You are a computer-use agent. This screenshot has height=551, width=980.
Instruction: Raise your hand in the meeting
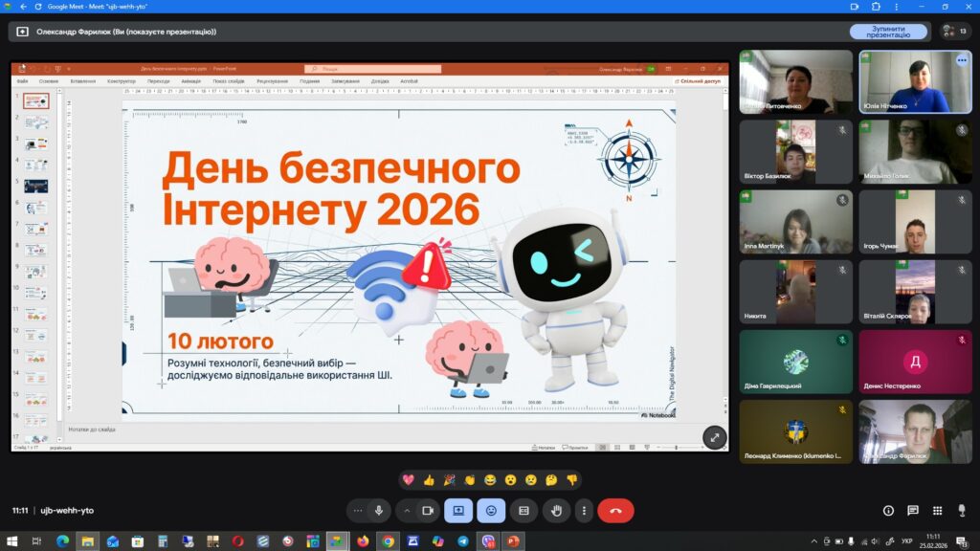tap(556, 511)
